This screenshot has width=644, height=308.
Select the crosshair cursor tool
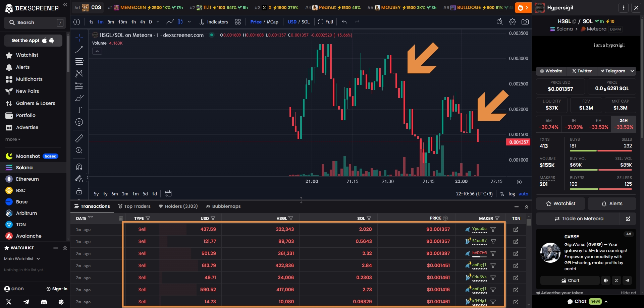(x=79, y=38)
